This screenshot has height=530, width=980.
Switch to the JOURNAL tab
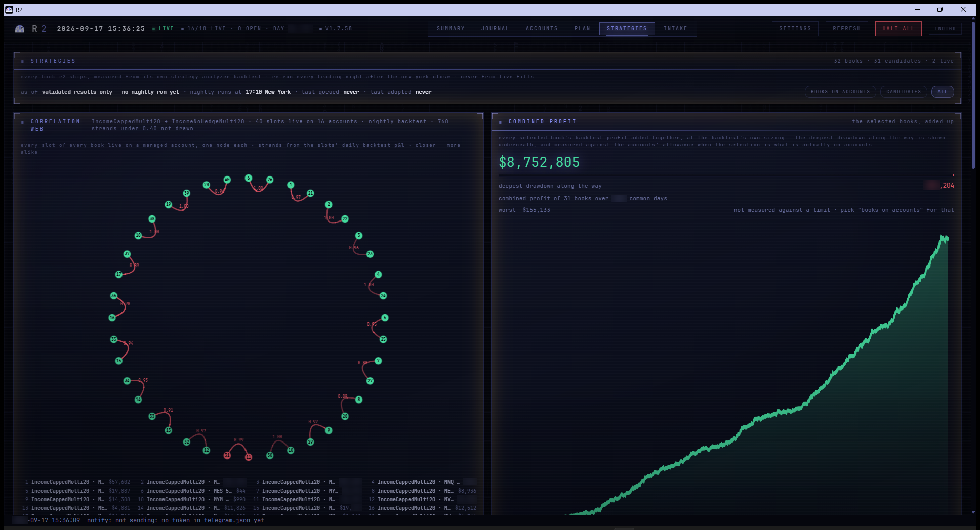pyautogui.click(x=495, y=29)
